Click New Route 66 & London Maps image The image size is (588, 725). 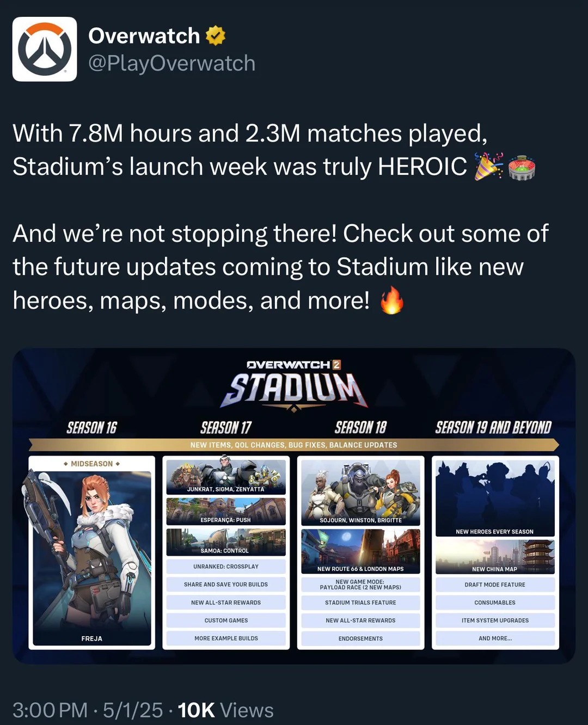[360, 551]
